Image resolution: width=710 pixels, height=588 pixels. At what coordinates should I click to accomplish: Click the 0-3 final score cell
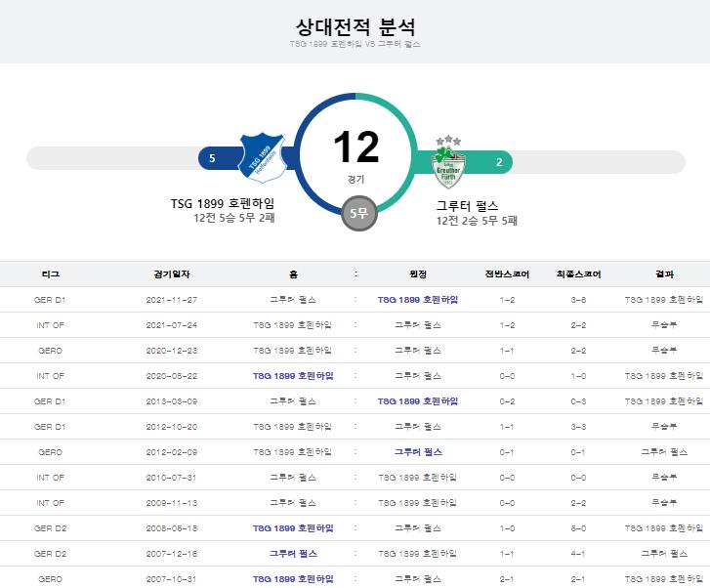tap(579, 401)
